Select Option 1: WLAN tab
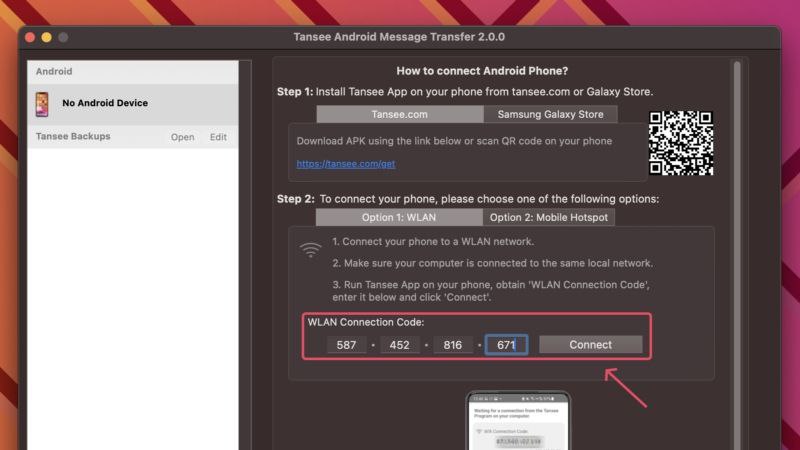This screenshot has height=450, width=800. (x=399, y=217)
